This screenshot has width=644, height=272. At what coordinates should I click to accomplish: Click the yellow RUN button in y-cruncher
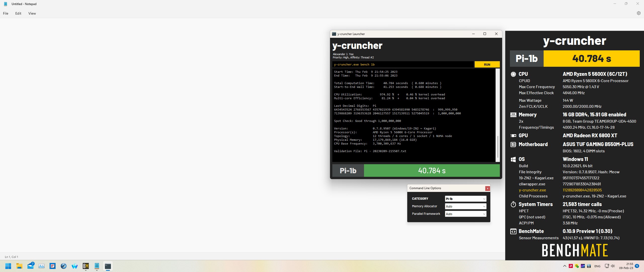point(487,64)
